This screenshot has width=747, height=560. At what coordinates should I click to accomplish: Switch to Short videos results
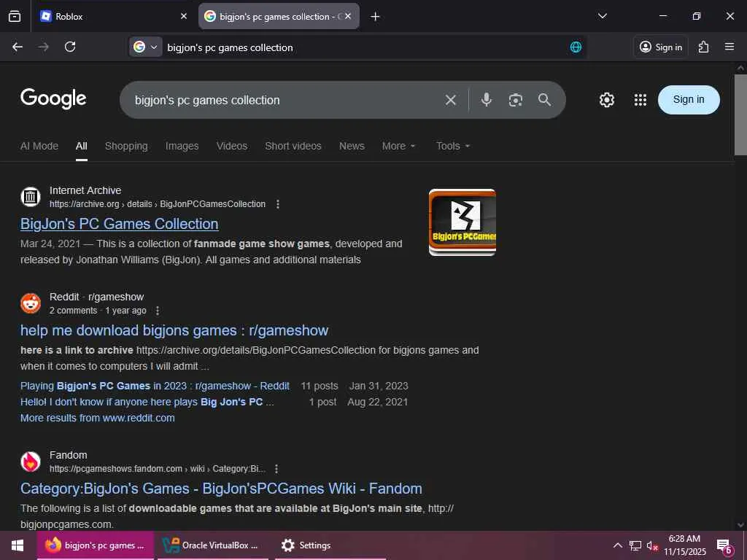point(293,146)
